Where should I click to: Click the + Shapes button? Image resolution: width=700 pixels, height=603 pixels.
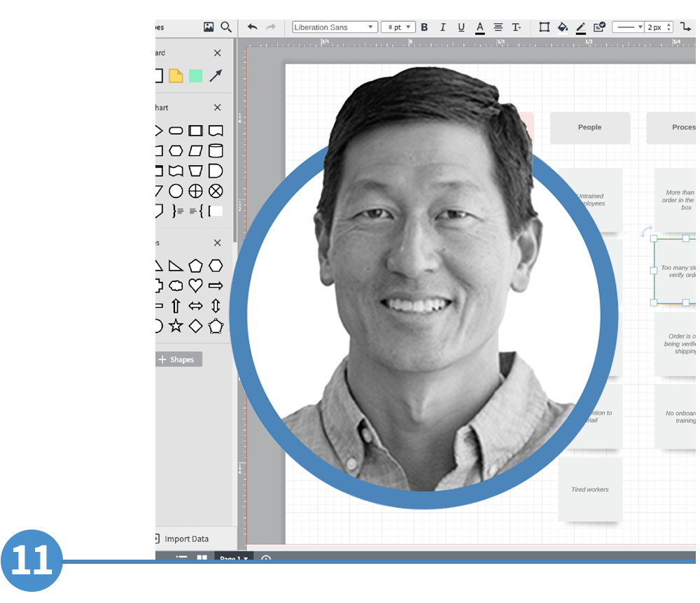(x=178, y=360)
